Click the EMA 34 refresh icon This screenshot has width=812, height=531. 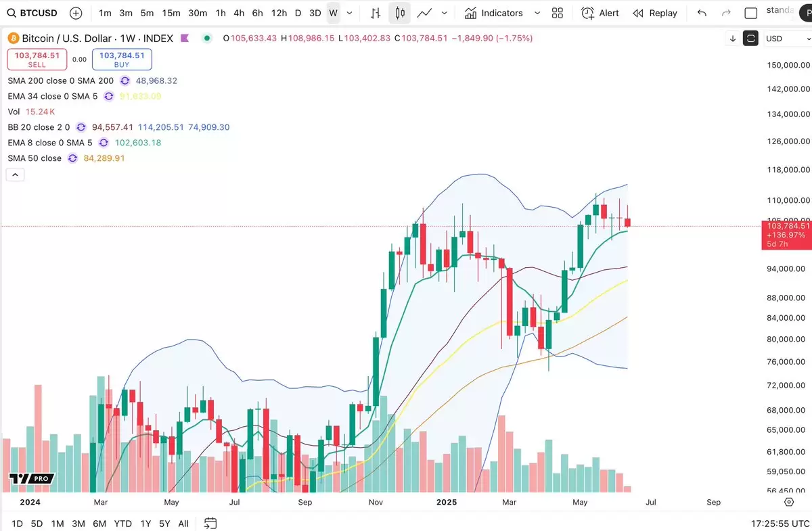tap(109, 96)
